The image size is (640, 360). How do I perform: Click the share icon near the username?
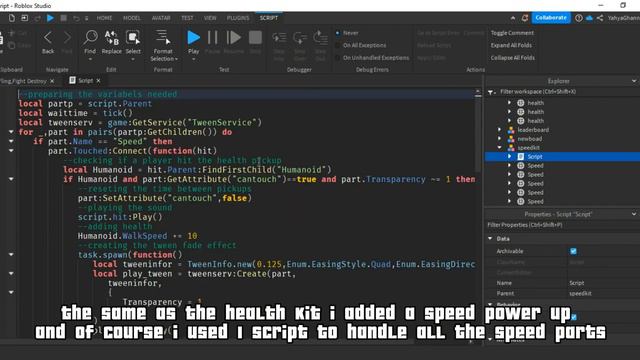pos(600,18)
